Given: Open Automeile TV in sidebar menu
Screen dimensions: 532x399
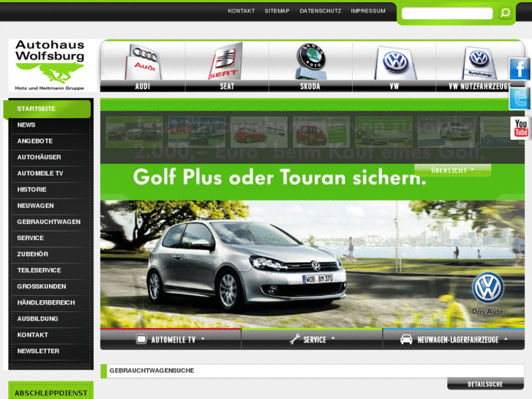Looking at the screenshot, I should tap(51, 174).
